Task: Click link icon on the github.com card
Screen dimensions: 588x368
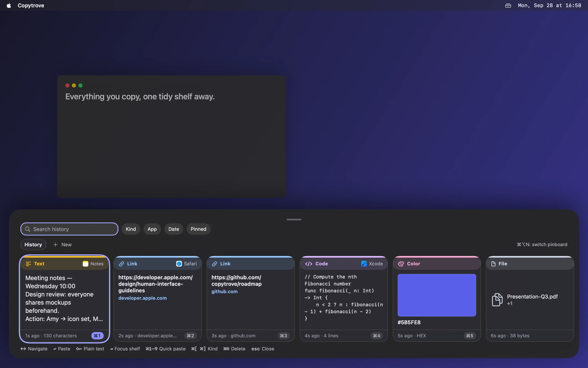Action: pos(215,264)
